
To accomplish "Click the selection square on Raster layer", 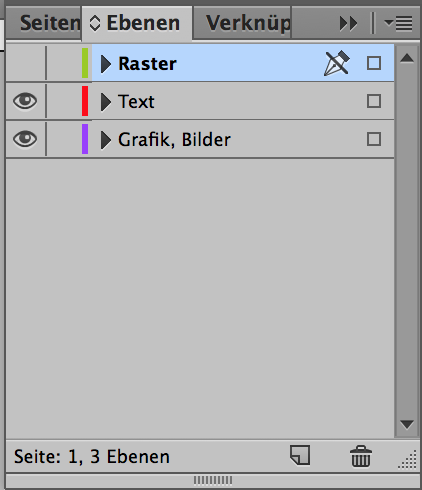I will click(374, 63).
